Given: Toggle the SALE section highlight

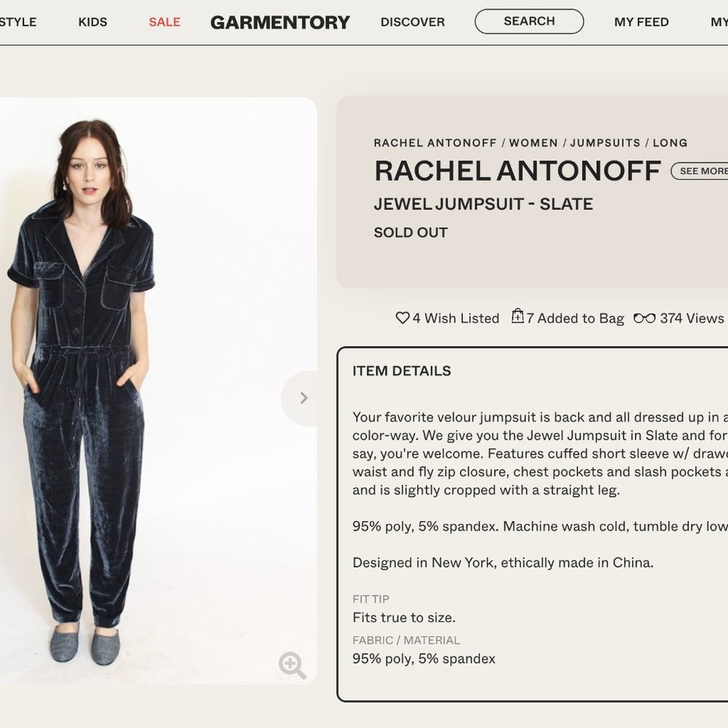Looking at the screenshot, I should (164, 22).
